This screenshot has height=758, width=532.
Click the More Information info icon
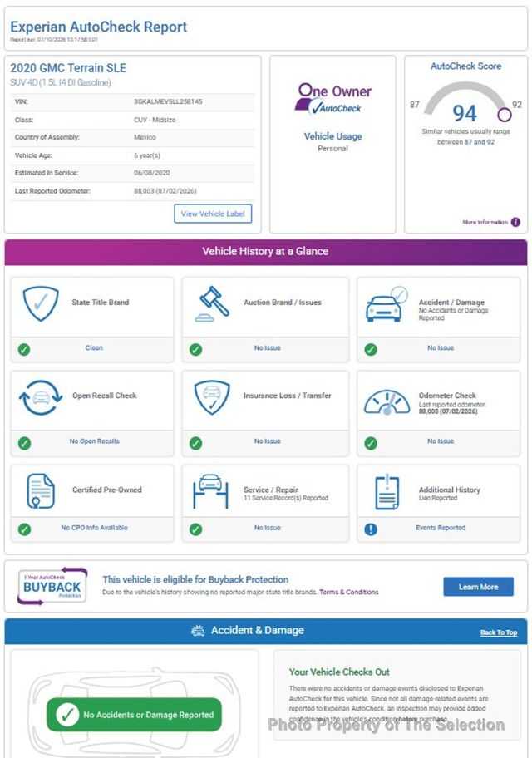pyautogui.click(x=515, y=222)
